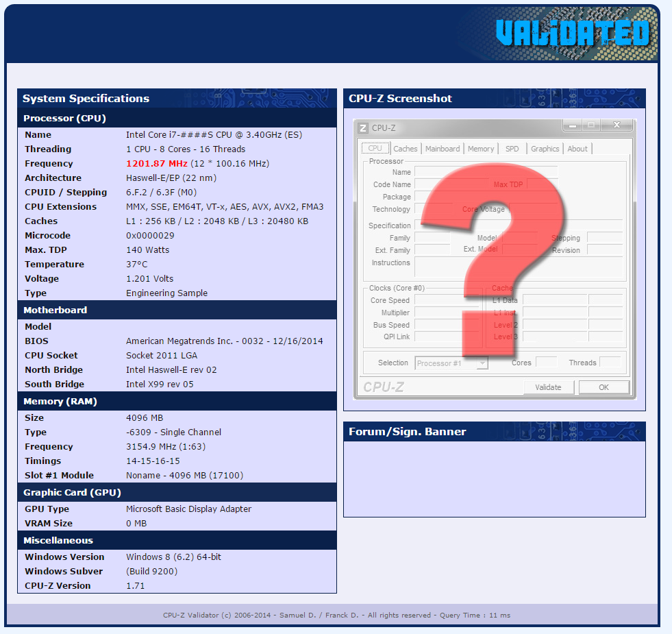Switch to the About tab

point(577,149)
